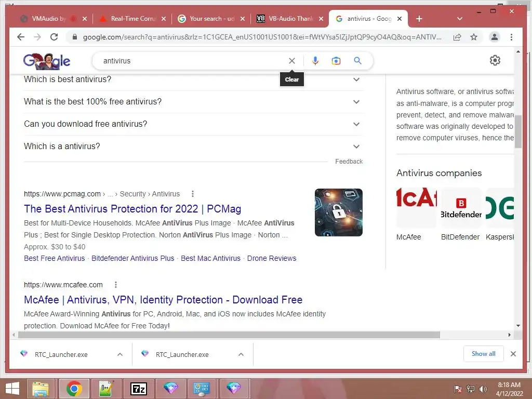Close the VB-Audio tab

click(321, 19)
